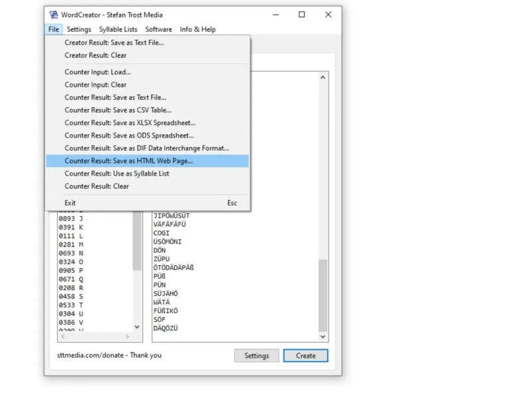Click the Create button
Screen dimensions: 532x399
(x=306, y=356)
